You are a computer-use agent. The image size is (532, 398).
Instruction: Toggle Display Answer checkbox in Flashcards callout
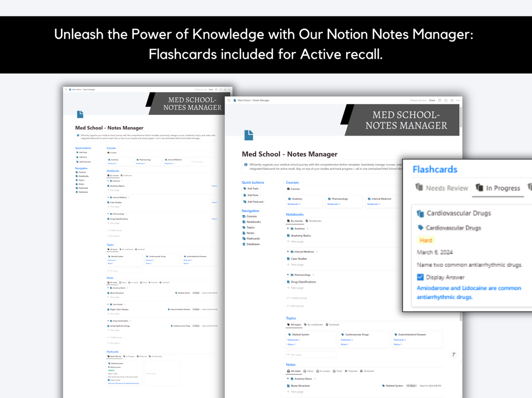tap(420, 277)
